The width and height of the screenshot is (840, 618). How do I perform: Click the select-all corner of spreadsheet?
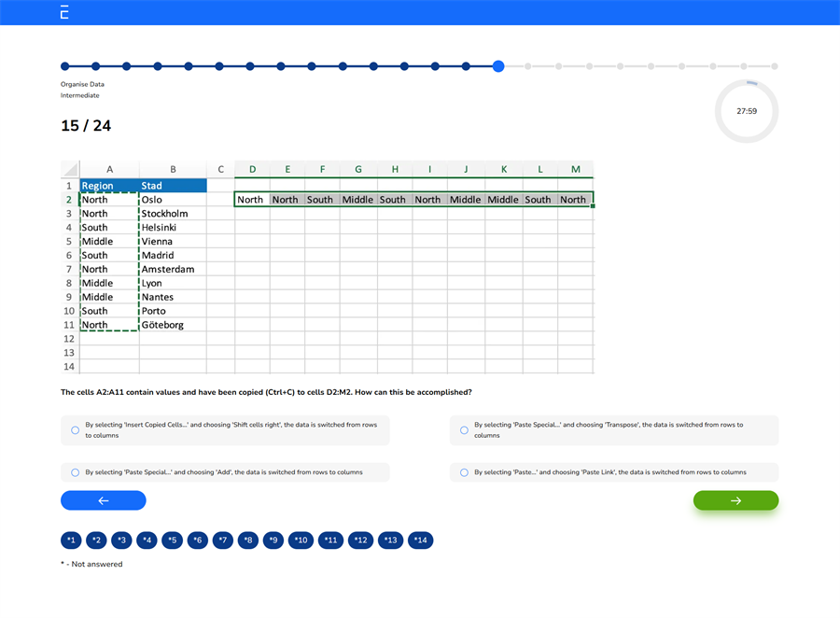[x=70, y=169]
